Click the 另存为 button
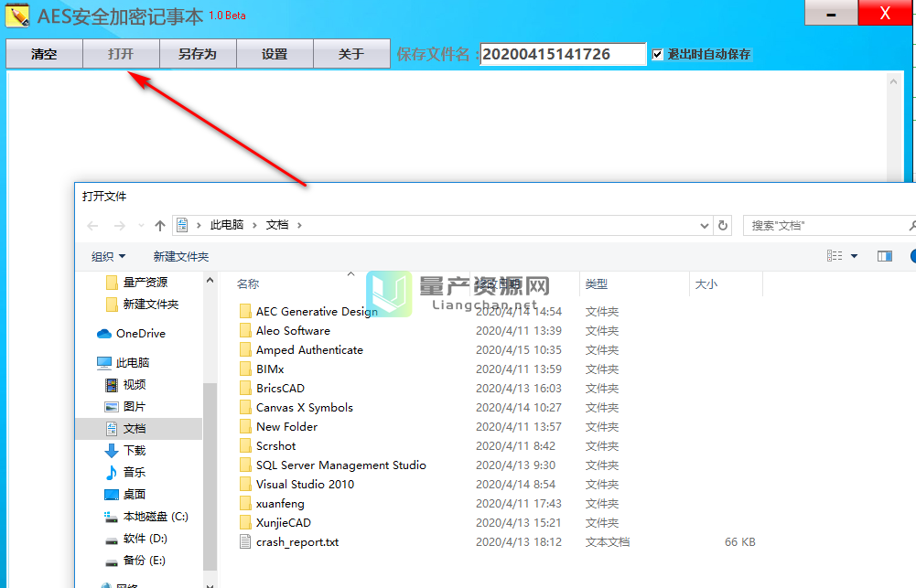Image resolution: width=916 pixels, height=588 pixels. coord(198,54)
